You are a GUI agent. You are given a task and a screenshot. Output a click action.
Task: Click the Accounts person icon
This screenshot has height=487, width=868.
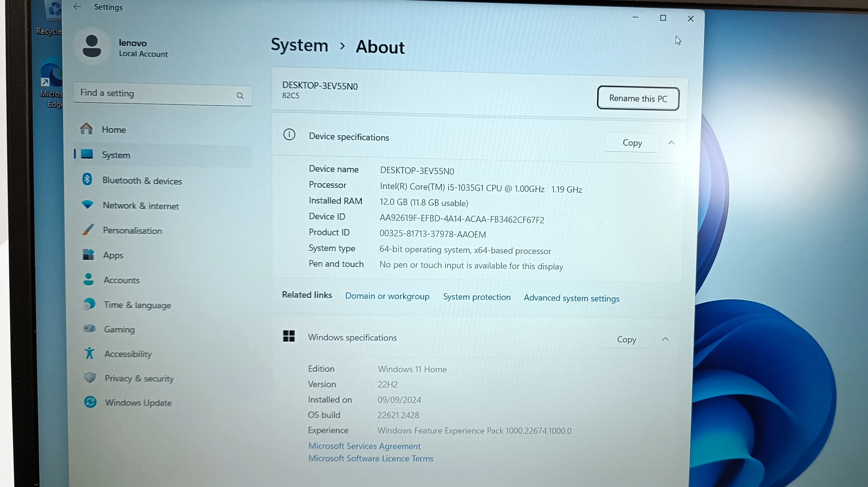click(89, 279)
